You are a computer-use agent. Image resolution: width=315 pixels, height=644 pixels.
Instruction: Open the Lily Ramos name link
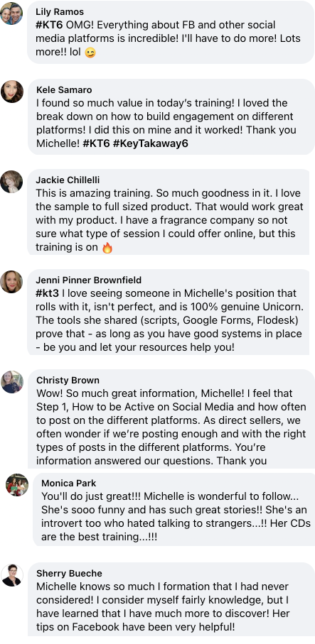tap(60, 11)
